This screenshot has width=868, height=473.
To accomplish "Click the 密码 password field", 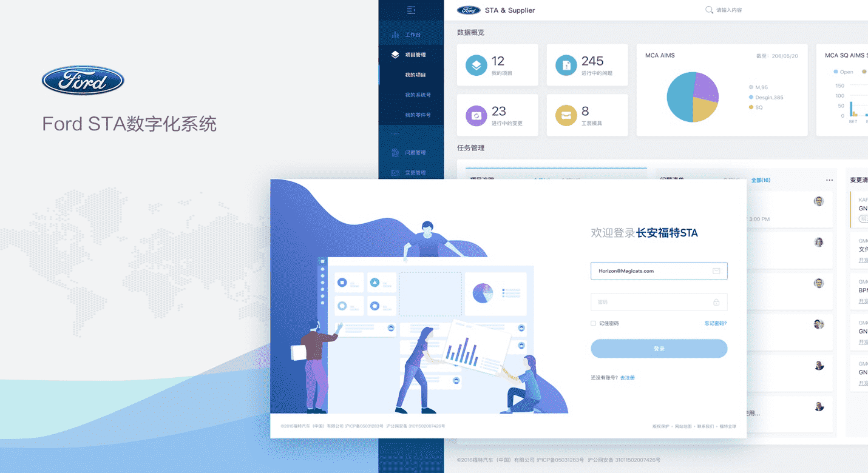I will tap(659, 302).
